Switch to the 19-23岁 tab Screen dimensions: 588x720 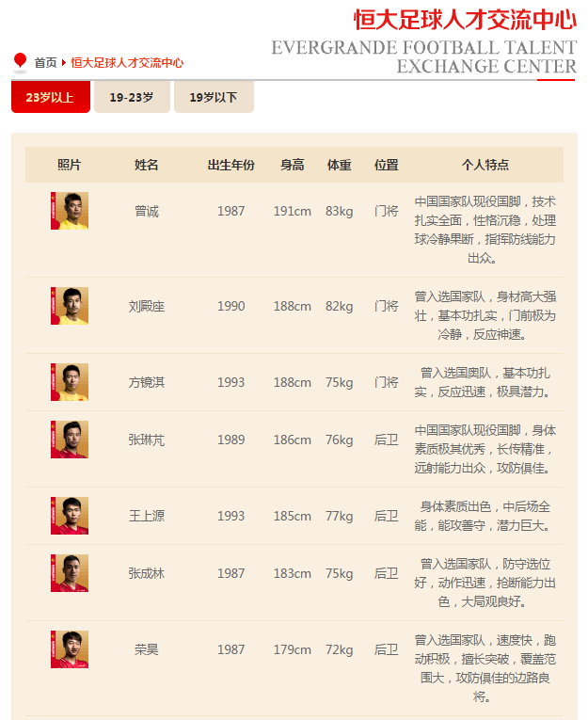coord(132,97)
